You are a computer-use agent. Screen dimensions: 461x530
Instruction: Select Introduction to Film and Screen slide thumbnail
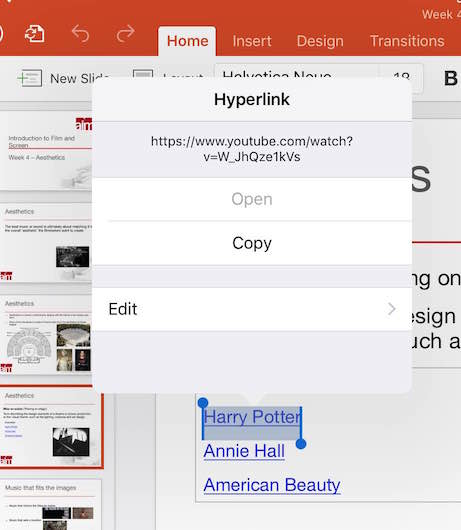46,151
